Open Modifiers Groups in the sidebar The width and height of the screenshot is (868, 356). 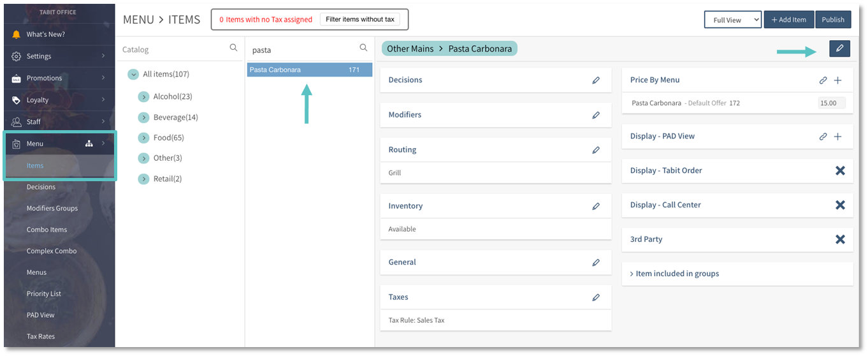(52, 209)
